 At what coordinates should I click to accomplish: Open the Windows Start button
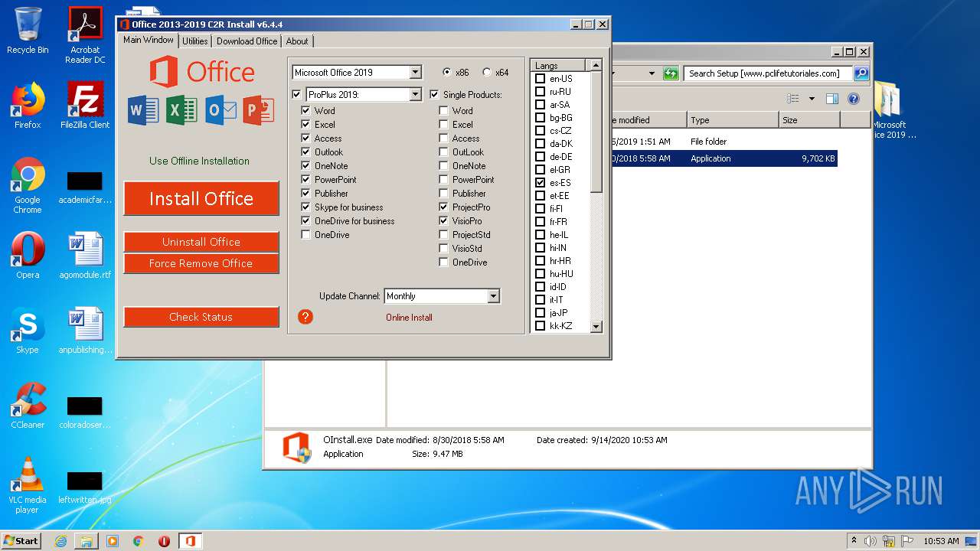click(x=21, y=541)
